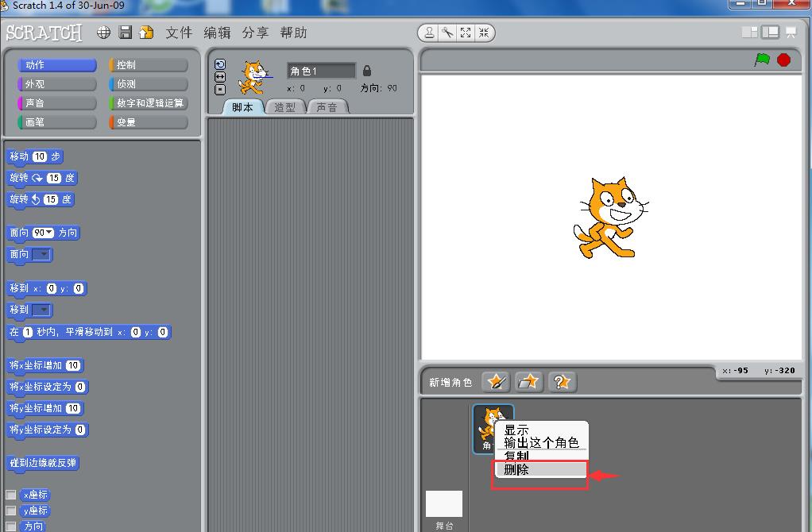The width and height of the screenshot is (812, 532).
Task: Select the scissors delete tool in toolbar
Action: pyautogui.click(x=447, y=33)
